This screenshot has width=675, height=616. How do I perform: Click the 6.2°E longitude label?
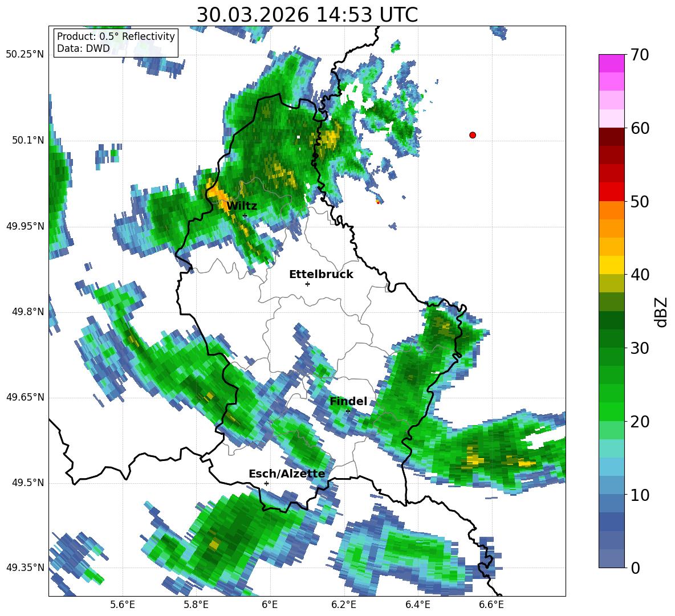[344, 605]
